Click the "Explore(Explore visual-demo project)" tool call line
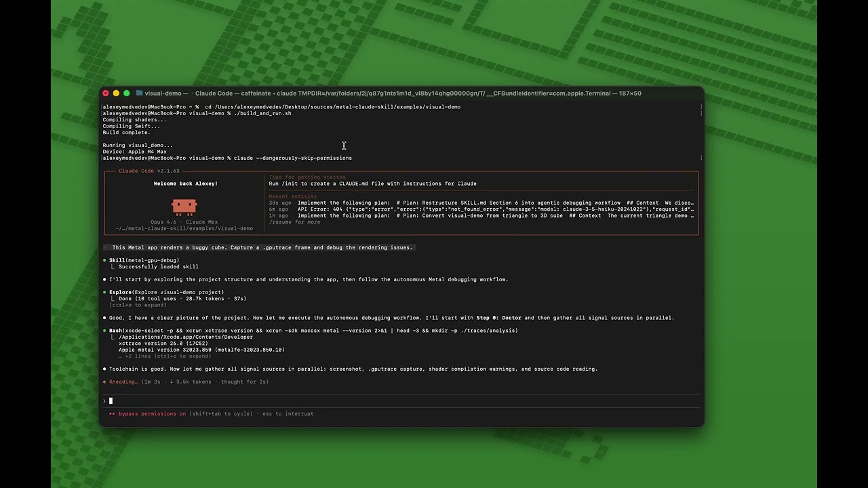Viewport: 868px width, 488px height. 166,292
